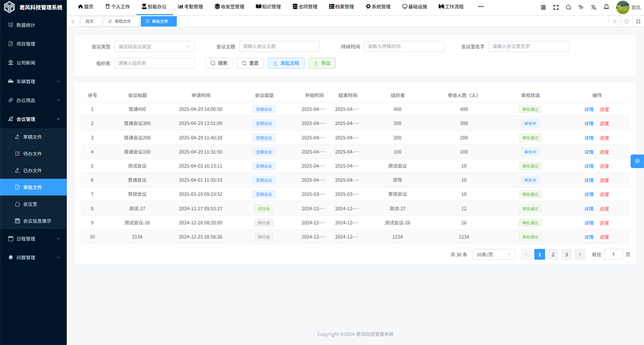Open 数据统计 in the sidebar
The image size is (644, 345).
point(33,25)
